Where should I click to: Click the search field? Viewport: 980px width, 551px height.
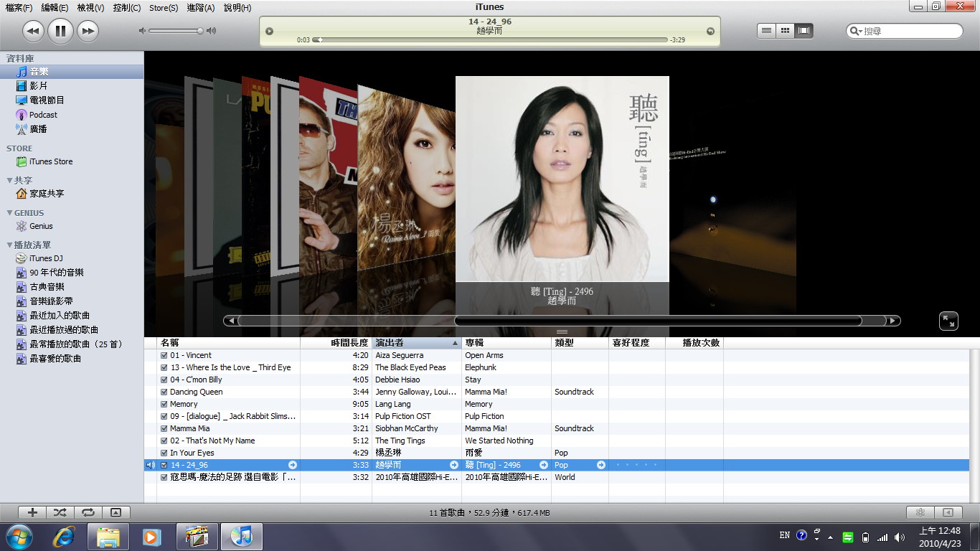[905, 31]
